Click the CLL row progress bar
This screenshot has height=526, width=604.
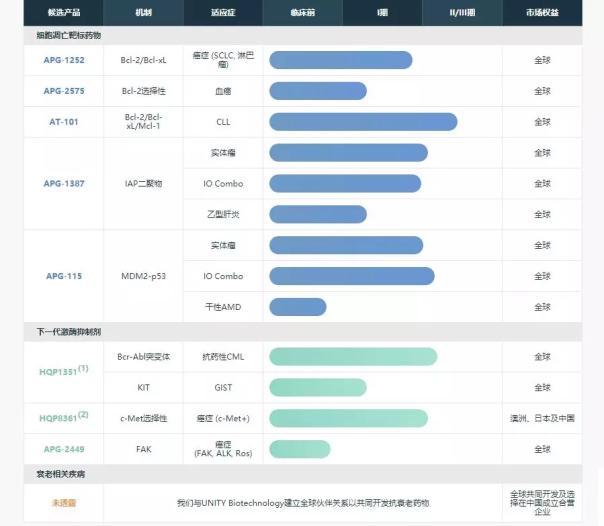(363, 122)
